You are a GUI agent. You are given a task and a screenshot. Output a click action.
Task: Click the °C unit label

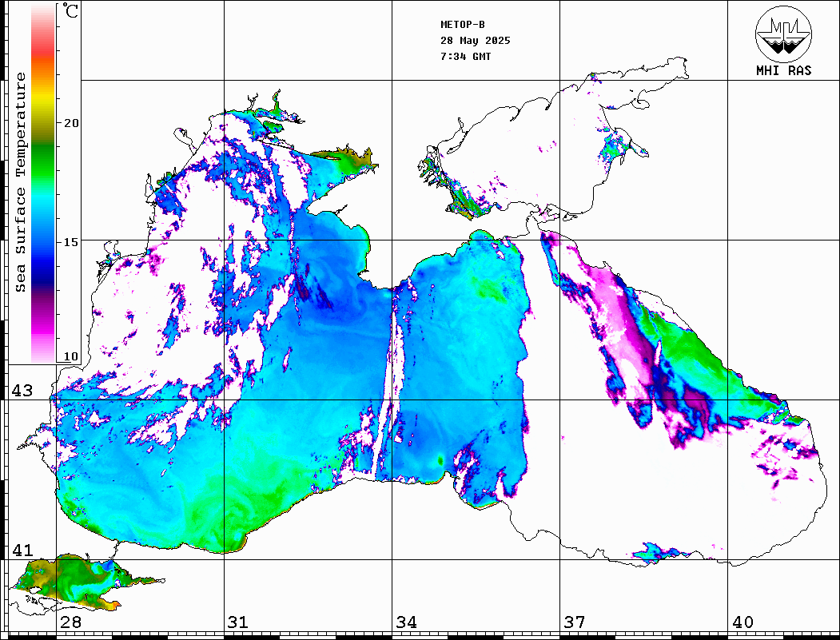click(70, 10)
